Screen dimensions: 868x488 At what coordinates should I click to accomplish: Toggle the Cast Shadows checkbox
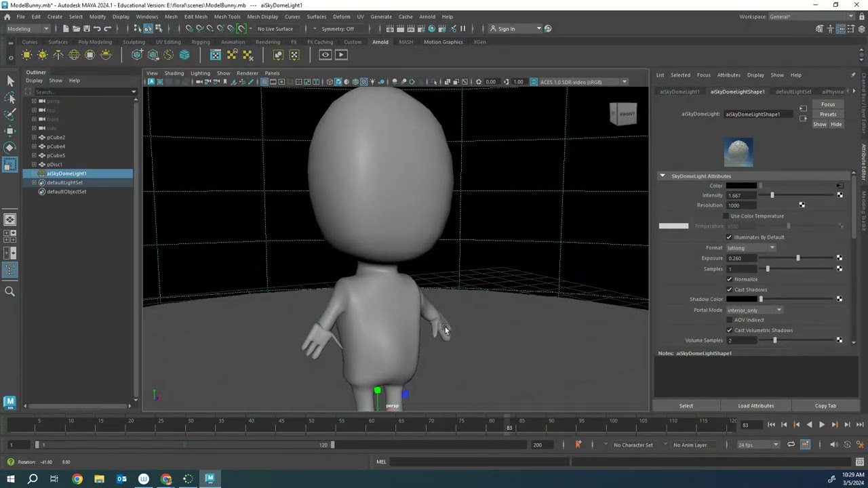pos(729,289)
